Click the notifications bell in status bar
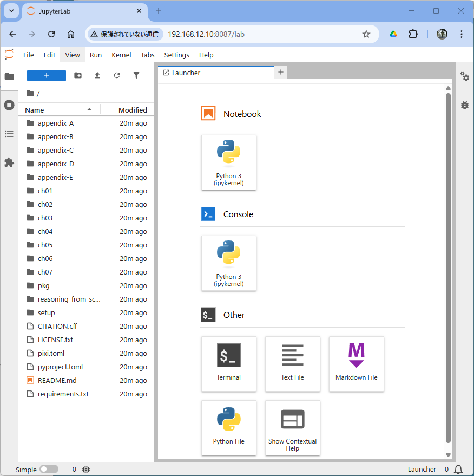This screenshot has width=474, height=476. [458, 469]
